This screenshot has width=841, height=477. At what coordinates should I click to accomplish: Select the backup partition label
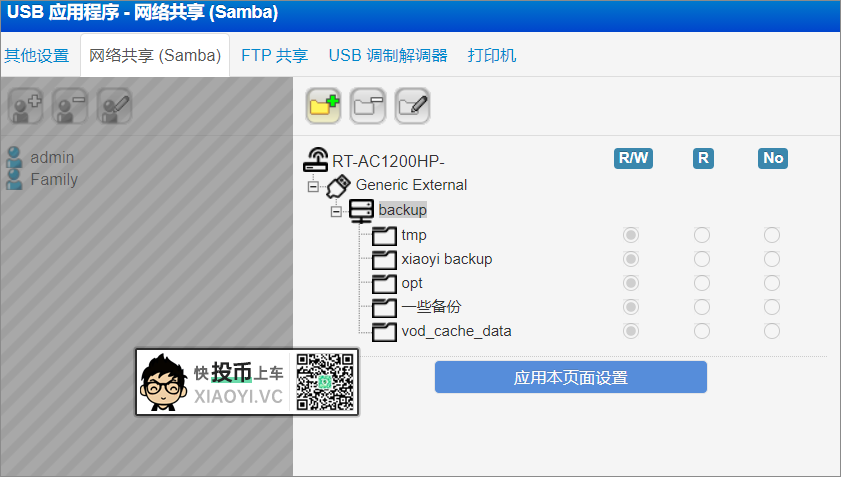point(403,210)
